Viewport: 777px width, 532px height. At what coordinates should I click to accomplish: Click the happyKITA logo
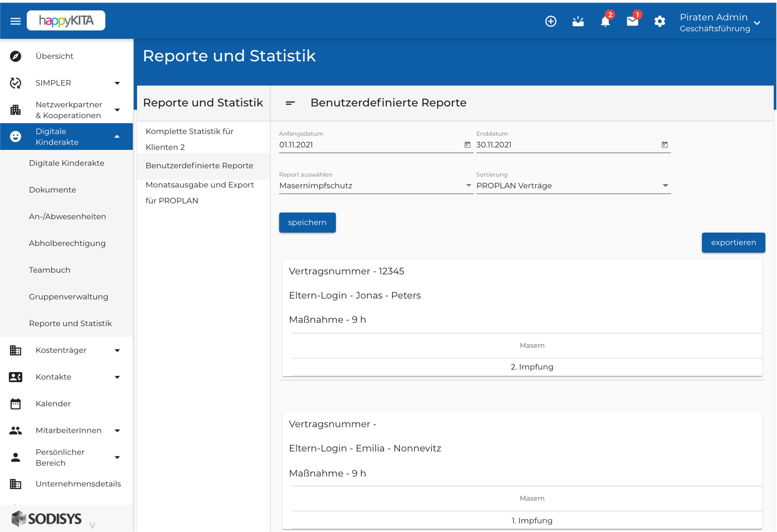[x=66, y=21]
